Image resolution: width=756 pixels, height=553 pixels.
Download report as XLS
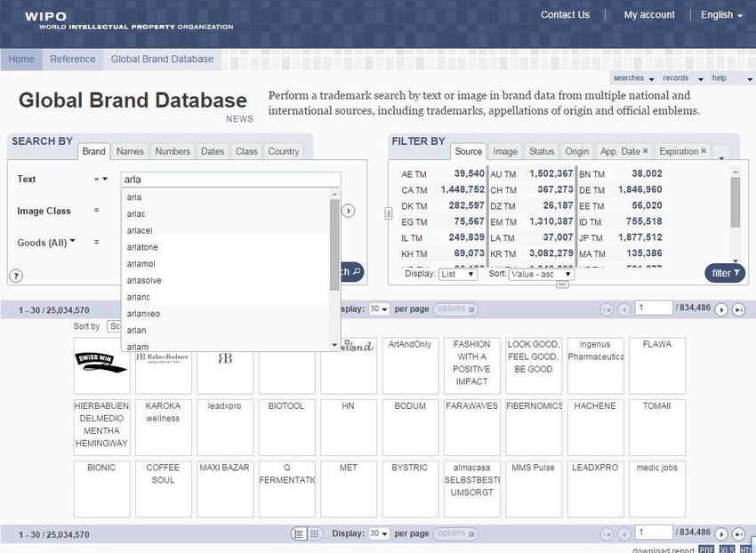[727, 549]
